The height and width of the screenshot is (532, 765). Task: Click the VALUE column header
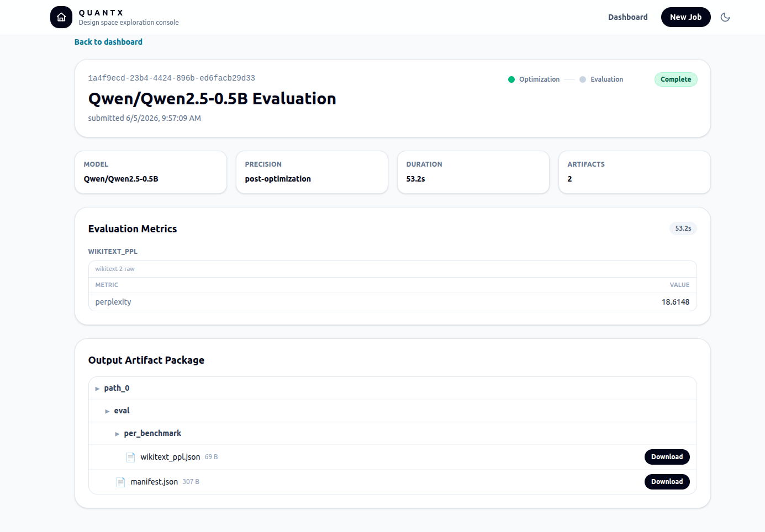[679, 285]
